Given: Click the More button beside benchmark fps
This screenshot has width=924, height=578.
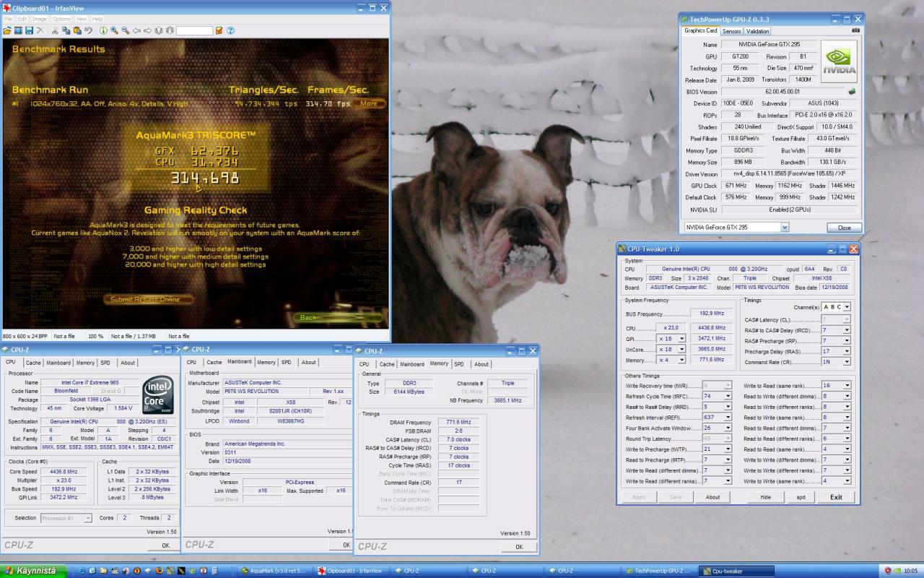Looking at the screenshot, I should (369, 103).
